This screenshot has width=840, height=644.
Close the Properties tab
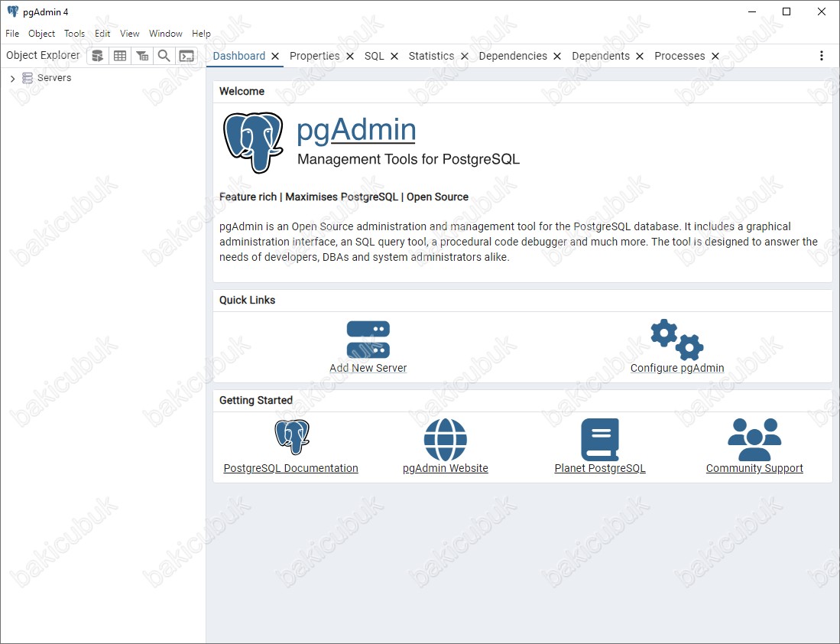[x=350, y=57]
